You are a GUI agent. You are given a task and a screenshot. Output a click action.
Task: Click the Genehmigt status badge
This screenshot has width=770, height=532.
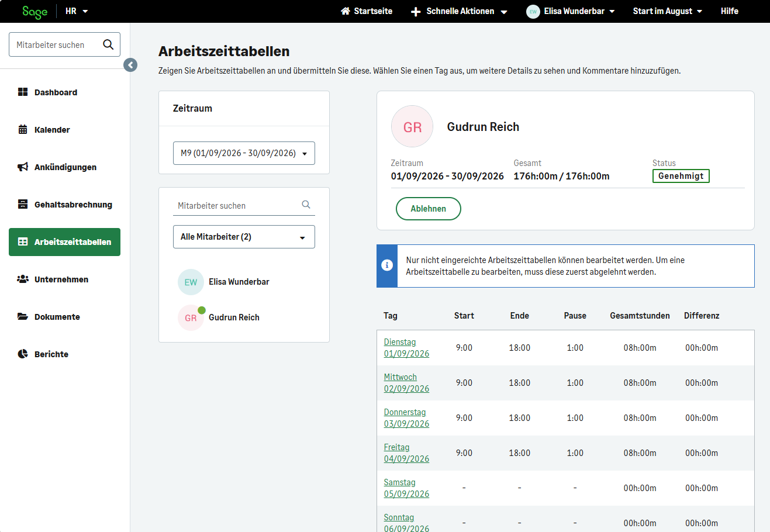tap(681, 176)
